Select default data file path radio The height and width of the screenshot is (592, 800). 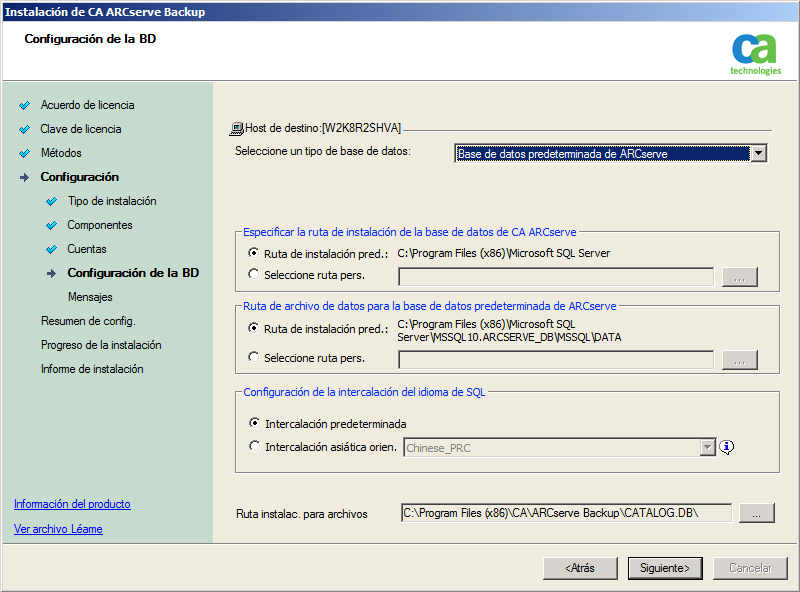tap(254, 328)
